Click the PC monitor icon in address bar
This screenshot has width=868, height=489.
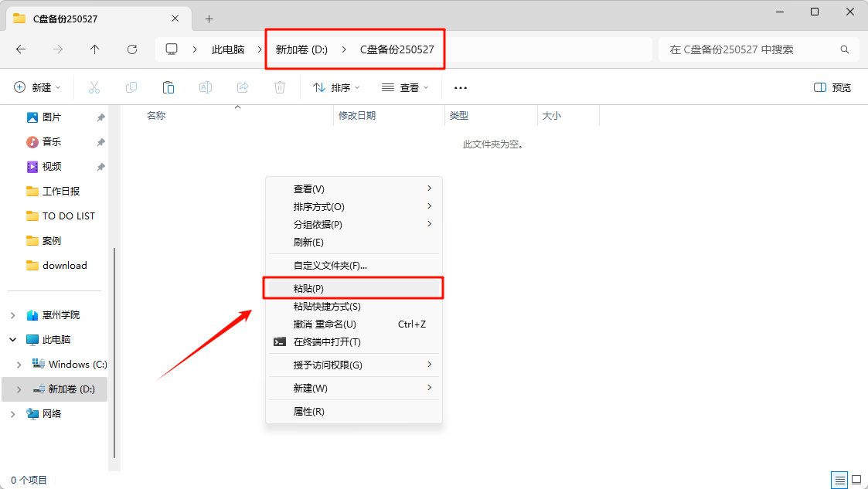(172, 49)
